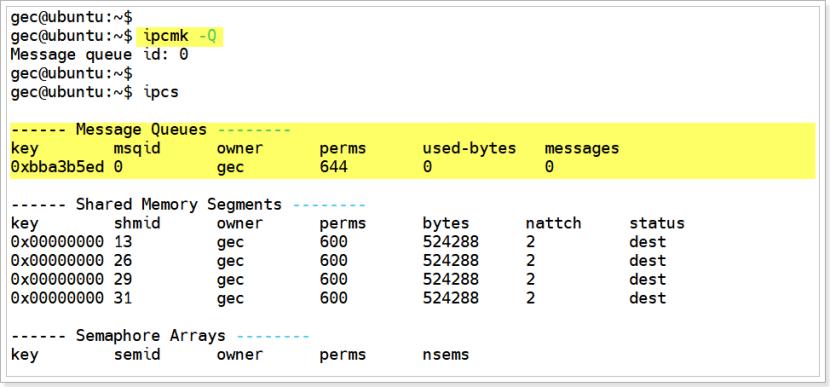Click the "bytes" column header
830x387 pixels.
pos(446,224)
